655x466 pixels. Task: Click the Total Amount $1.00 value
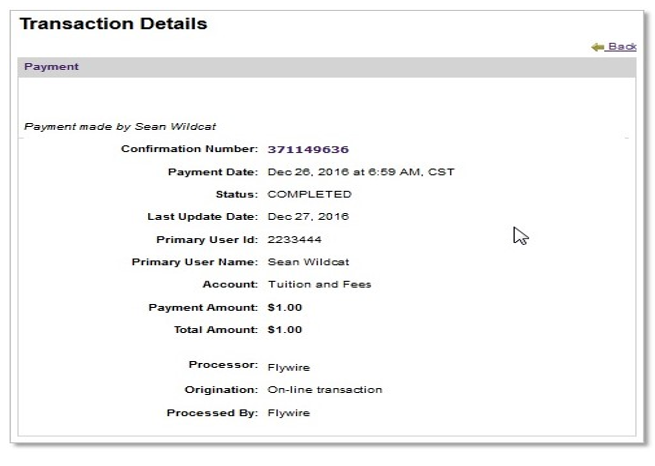click(x=285, y=330)
